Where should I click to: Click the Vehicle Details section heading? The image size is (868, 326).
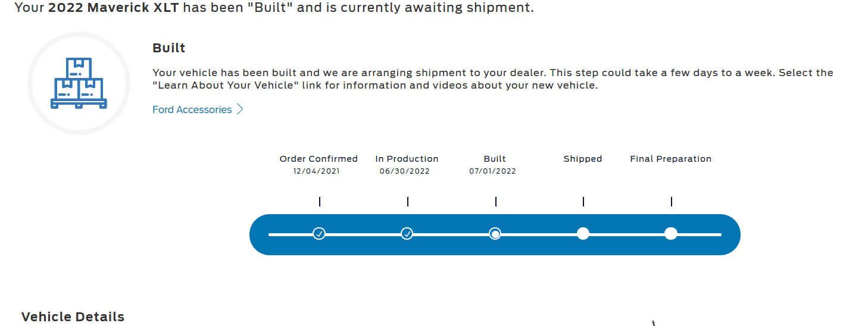(x=73, y=317)
